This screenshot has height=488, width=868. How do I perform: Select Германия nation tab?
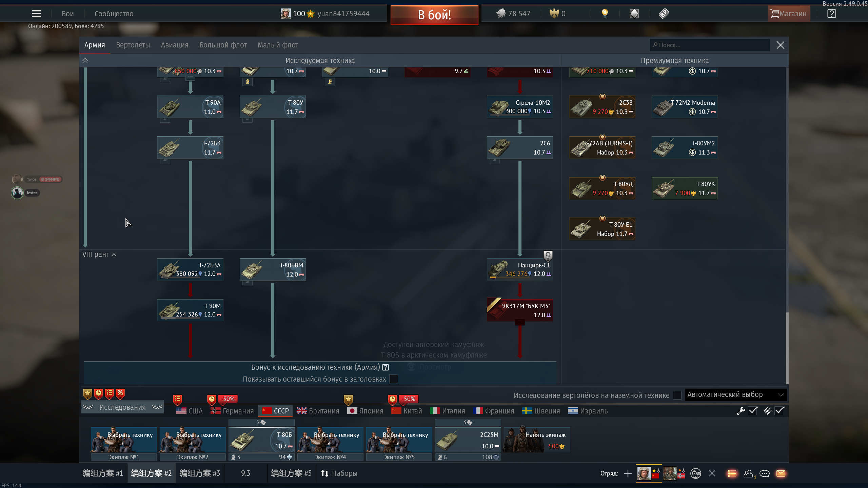[232, 411]
